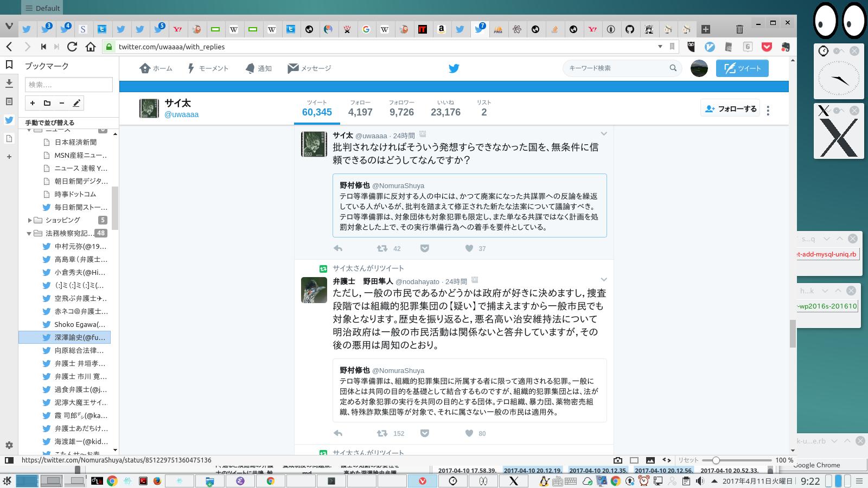Toggle the side panel visibility
Image resolution: width=868 pixels, height=488 pixels.
(9, 460)
